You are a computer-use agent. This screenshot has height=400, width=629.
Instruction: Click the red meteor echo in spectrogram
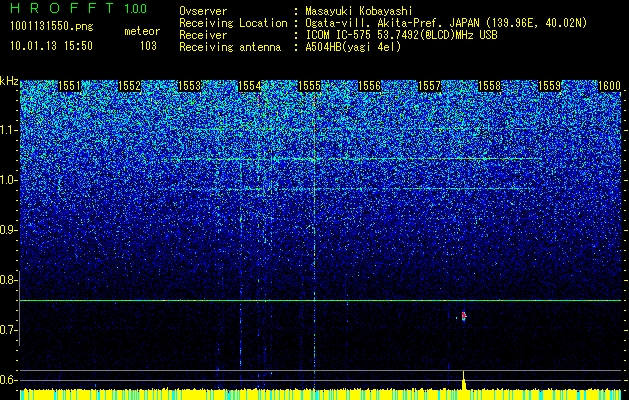464,316
